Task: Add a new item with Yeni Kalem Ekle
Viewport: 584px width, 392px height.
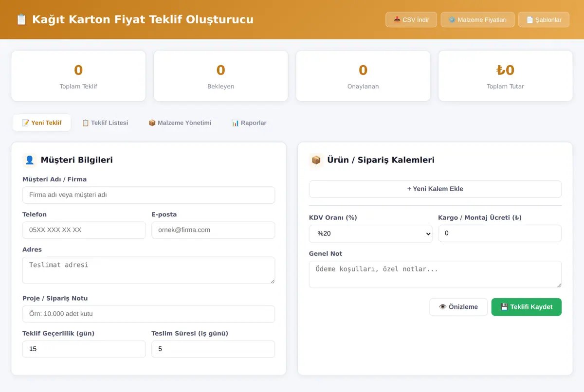Action: pos(435,189)
